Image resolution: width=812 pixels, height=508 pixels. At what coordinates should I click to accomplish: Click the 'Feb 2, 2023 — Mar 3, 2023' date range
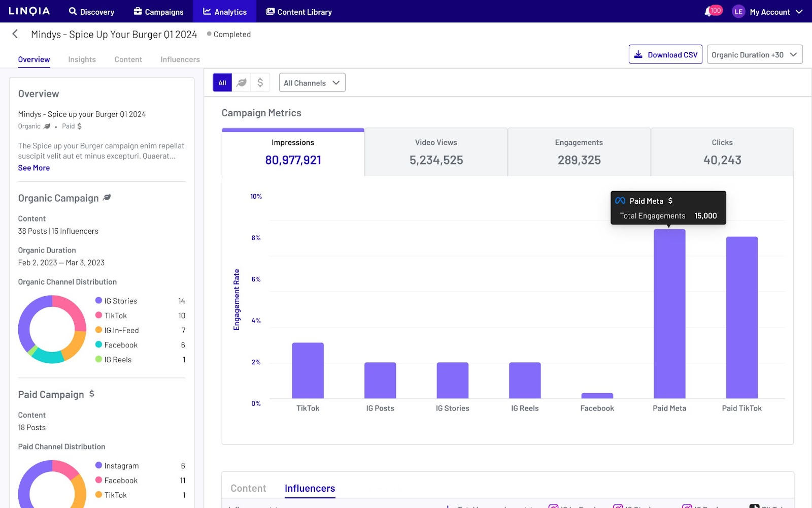point(61,263)
